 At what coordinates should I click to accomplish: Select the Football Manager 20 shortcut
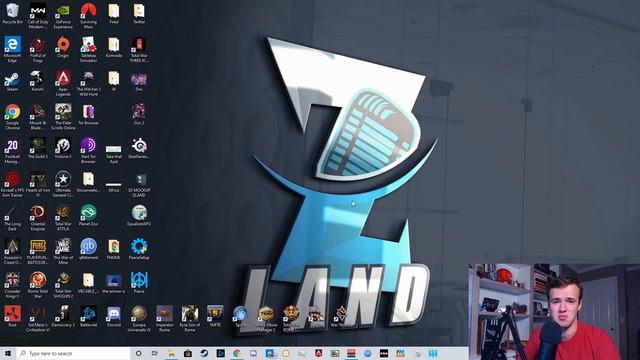13,151
